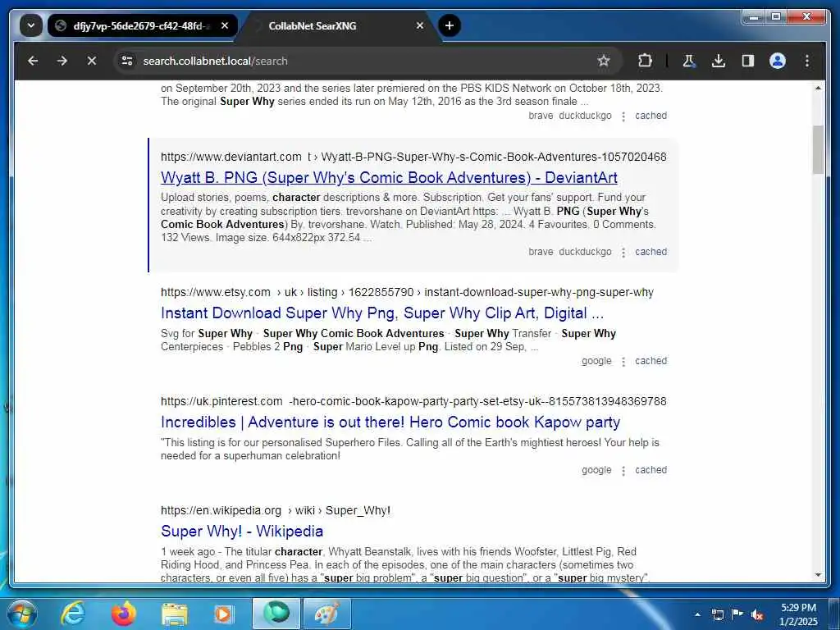
Task: Click page scrollbar down arrow
Action: [818, 575]
